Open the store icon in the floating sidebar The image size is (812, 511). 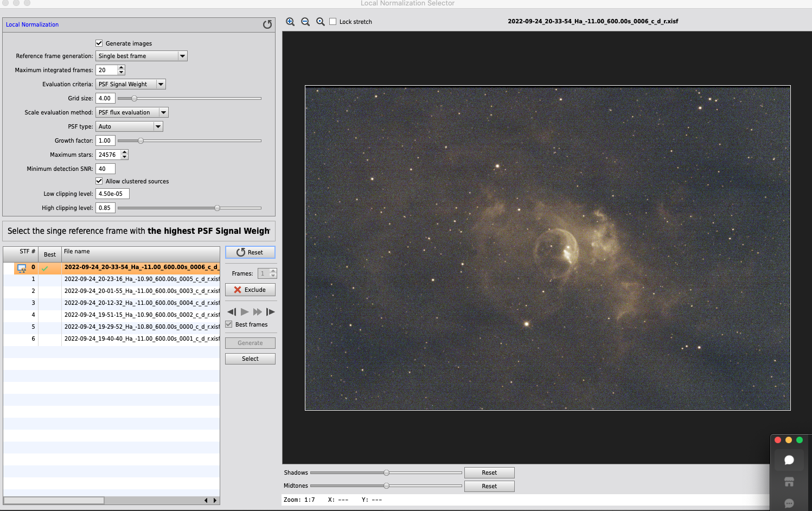pyautogui.click(x=789, y=482)
